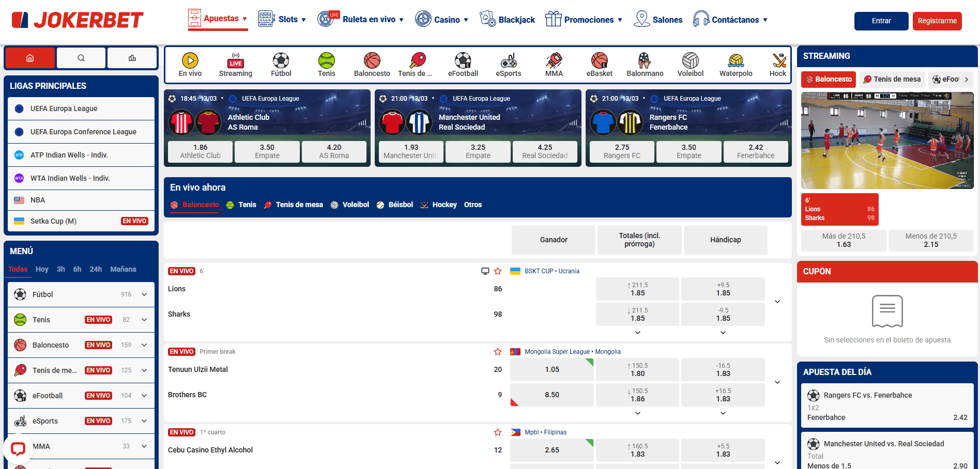Bet 4.25 on Real Sociedad

[x=545, y=151]
